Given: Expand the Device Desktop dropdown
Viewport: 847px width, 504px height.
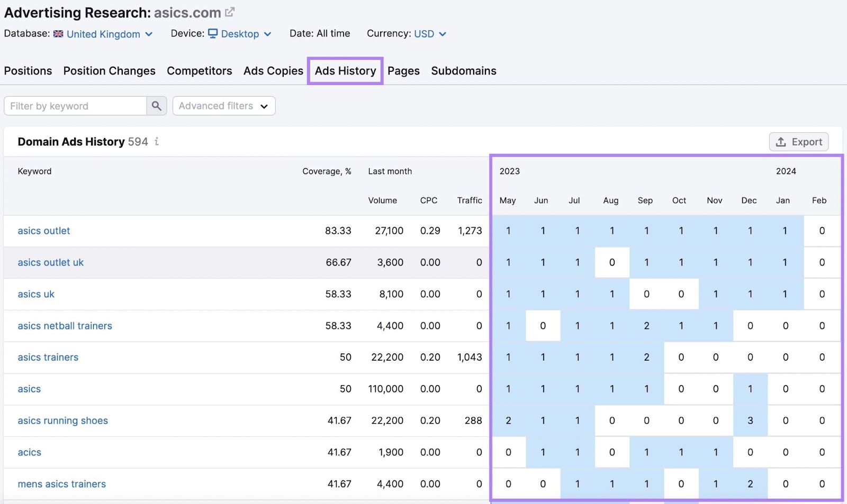Looking at the screenshot, I should click(x=268, y=34).
